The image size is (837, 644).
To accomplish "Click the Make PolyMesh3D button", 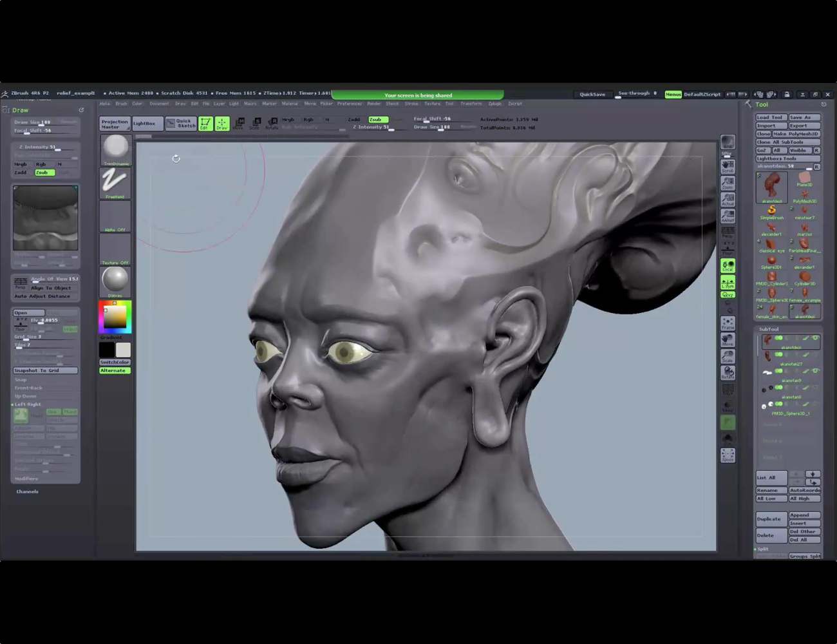I will point(796,134).
